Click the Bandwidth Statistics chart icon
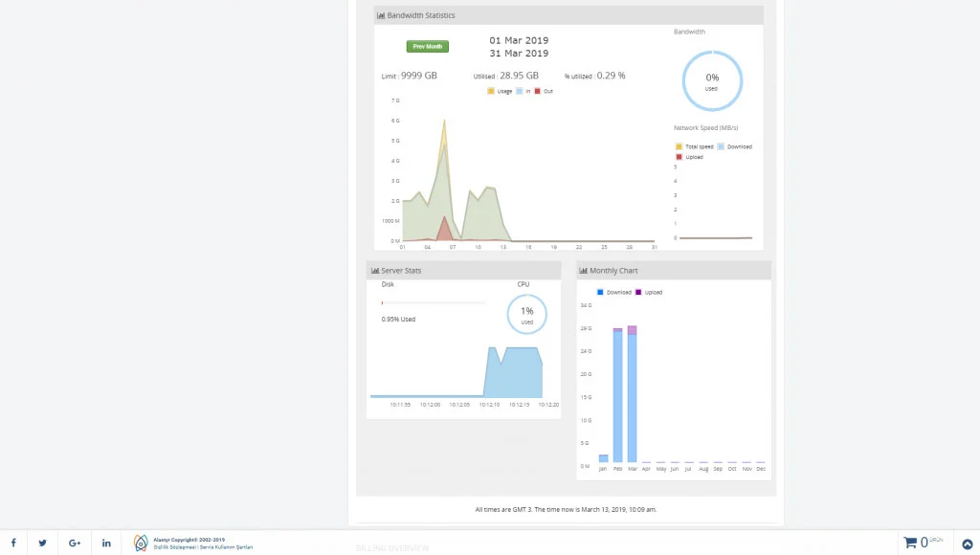This screenshot has width=980, height=555. (x=381, y=15)
